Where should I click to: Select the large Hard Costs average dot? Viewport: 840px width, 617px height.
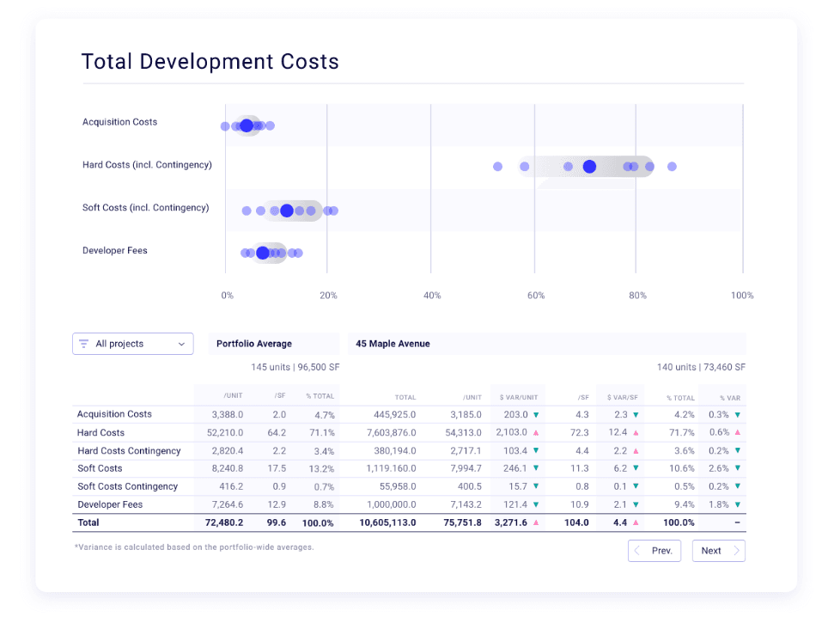click(x=589, y=167)
